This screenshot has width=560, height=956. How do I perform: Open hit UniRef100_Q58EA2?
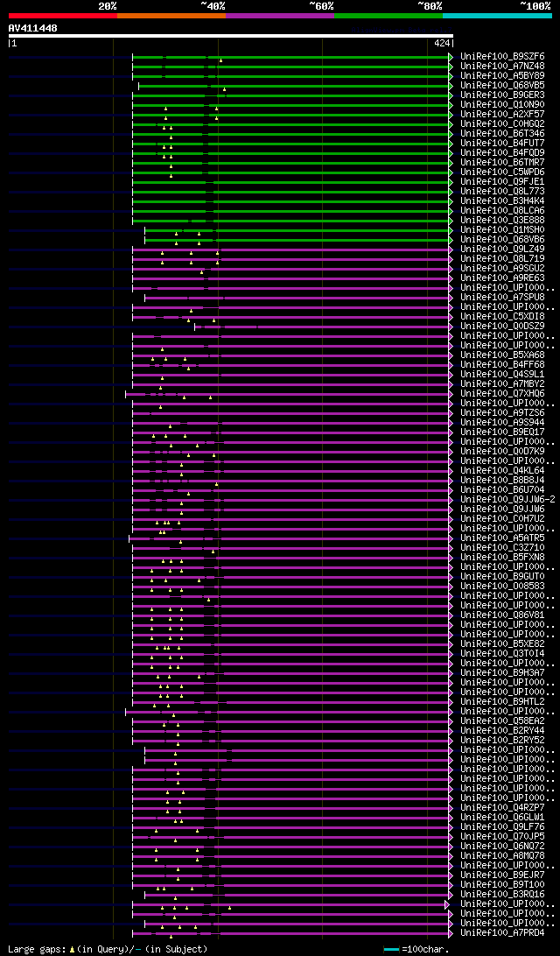(x=503, y=721)
